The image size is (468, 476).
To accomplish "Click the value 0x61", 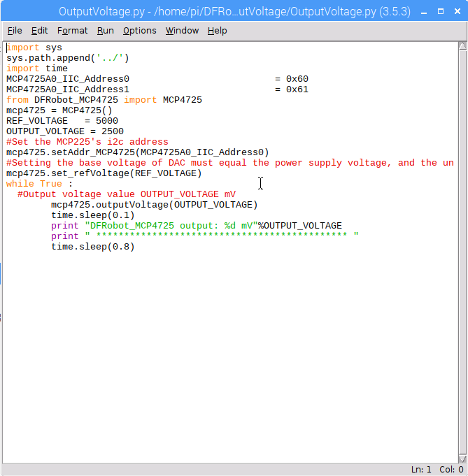I will coord(297,89).
